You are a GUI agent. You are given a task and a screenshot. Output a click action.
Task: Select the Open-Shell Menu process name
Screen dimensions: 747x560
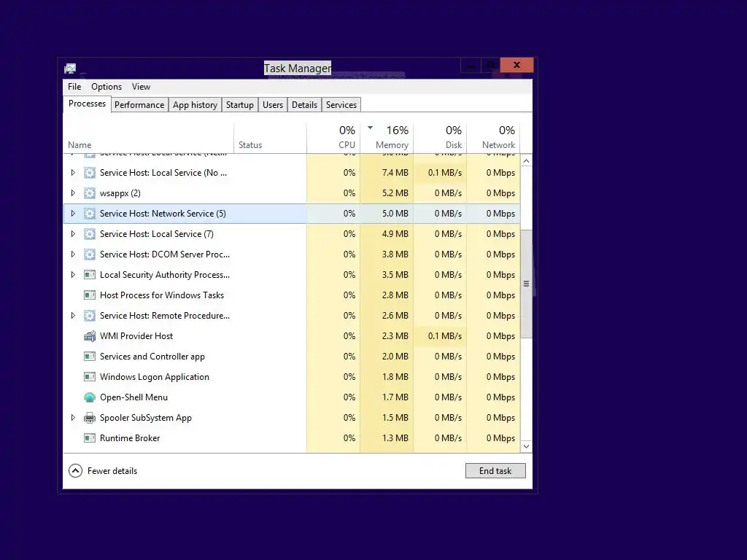coord(134,397)
